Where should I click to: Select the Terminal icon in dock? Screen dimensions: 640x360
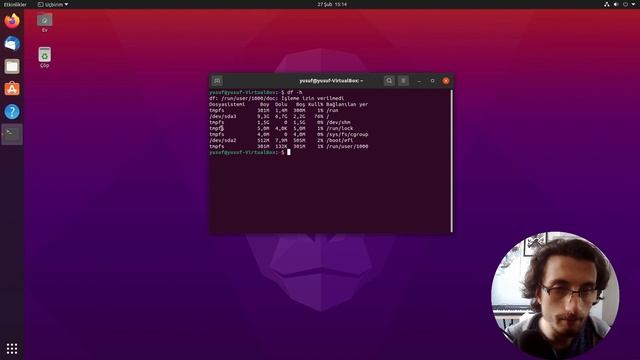click(x=12, y=134)
